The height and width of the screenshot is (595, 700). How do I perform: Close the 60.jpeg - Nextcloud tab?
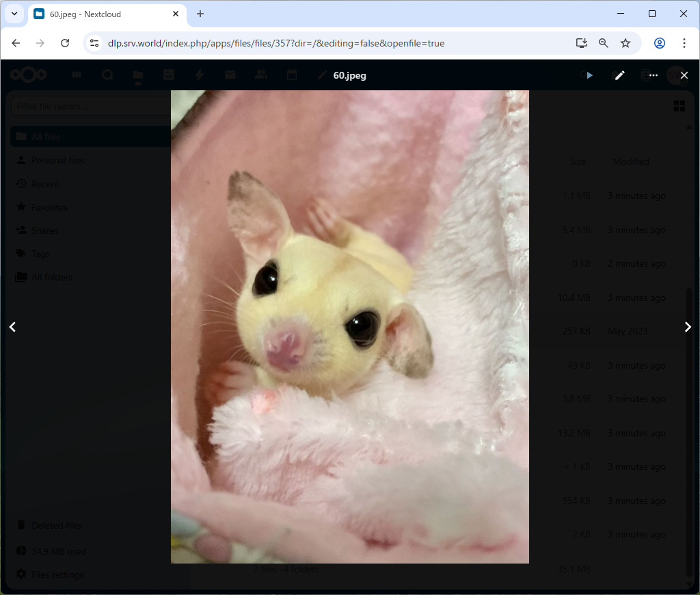point(176,14)
